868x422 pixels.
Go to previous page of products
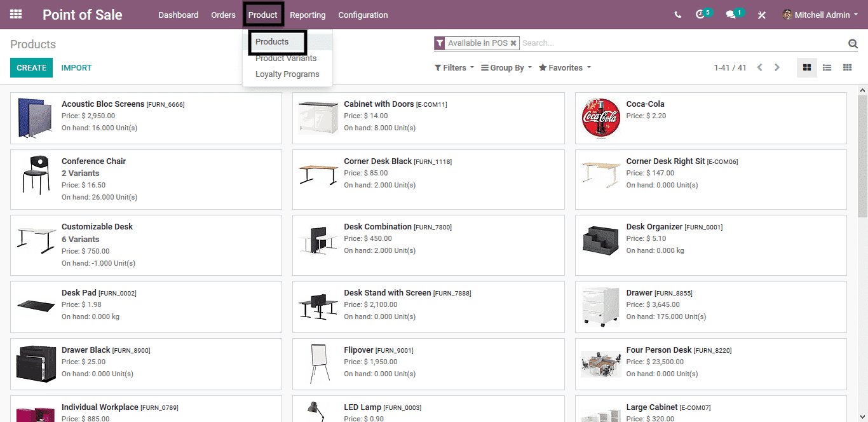click(759, 68)
